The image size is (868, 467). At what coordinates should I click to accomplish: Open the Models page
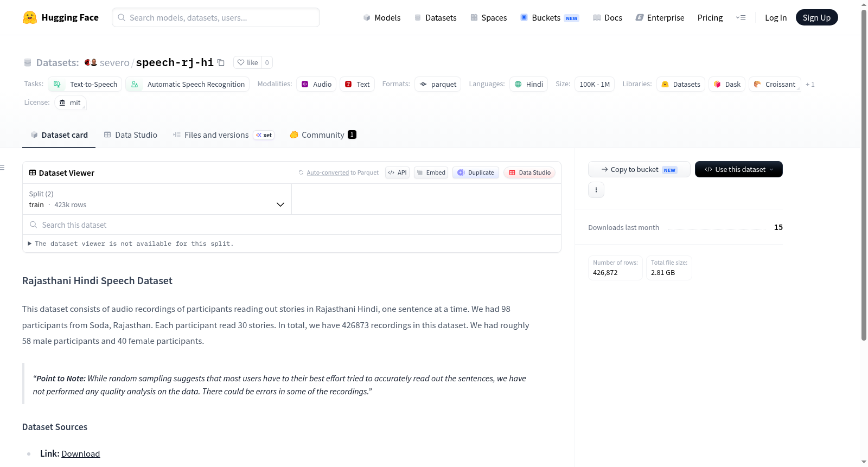[x=382, y=17]
